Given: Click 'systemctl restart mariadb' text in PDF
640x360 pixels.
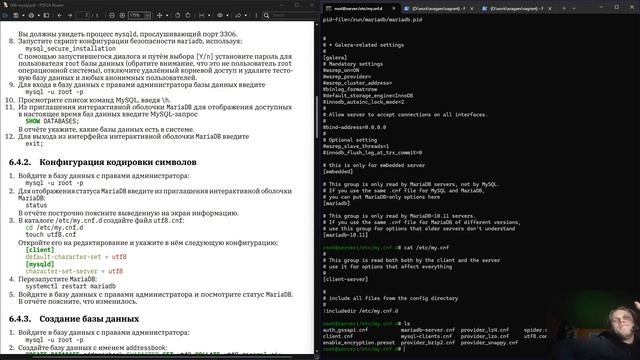Looking at the screenshot, I should click(71, 286).
